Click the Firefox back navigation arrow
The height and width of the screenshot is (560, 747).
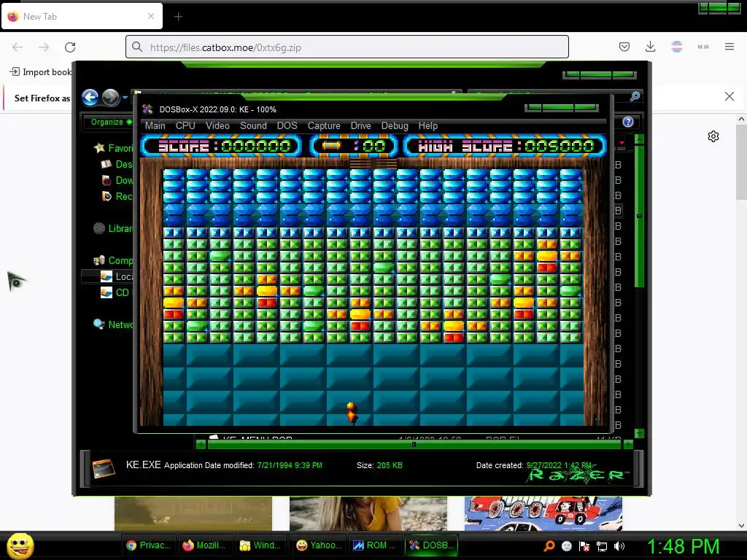[x=18, y=47]
